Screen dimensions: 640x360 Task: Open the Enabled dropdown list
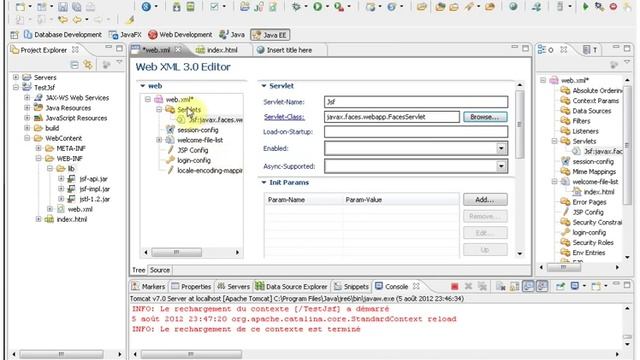[x=501, y=149]
